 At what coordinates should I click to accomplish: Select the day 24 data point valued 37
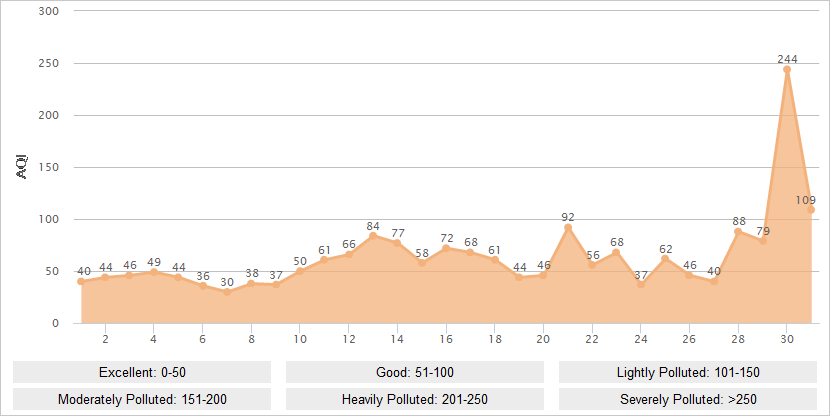coord(641,285)
